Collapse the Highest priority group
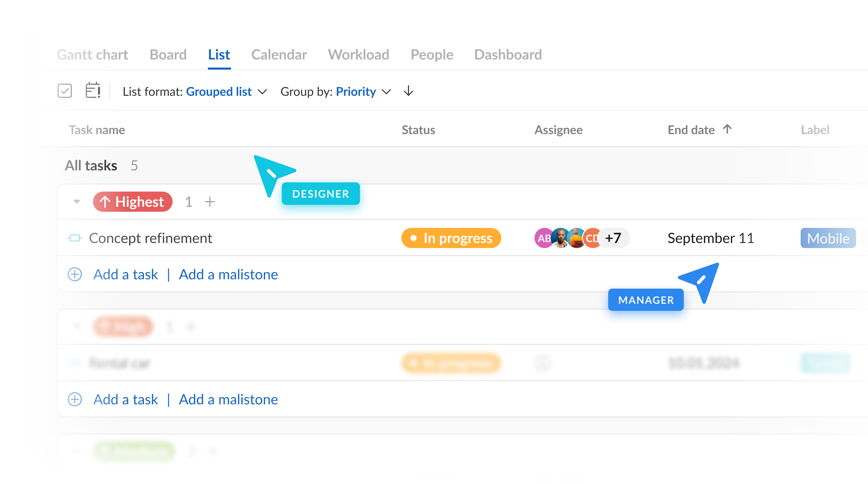 coord(77,202)
